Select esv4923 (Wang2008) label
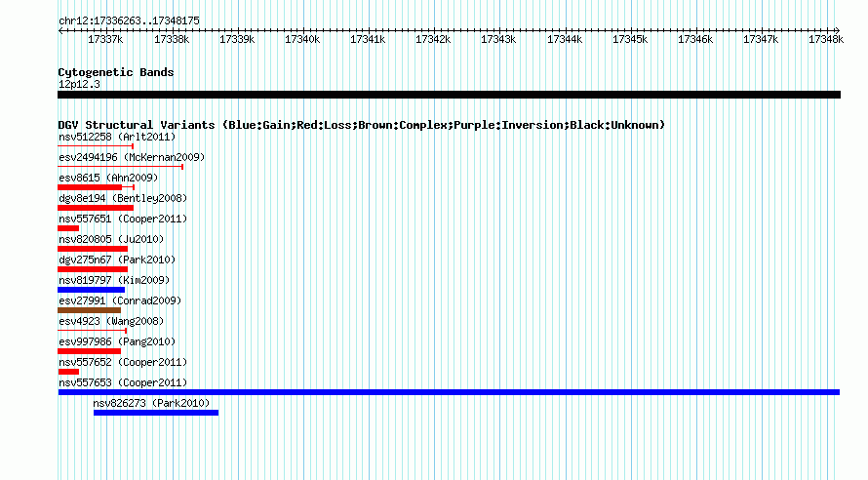This screenshot has height=480, width=868. pos(111,321)
